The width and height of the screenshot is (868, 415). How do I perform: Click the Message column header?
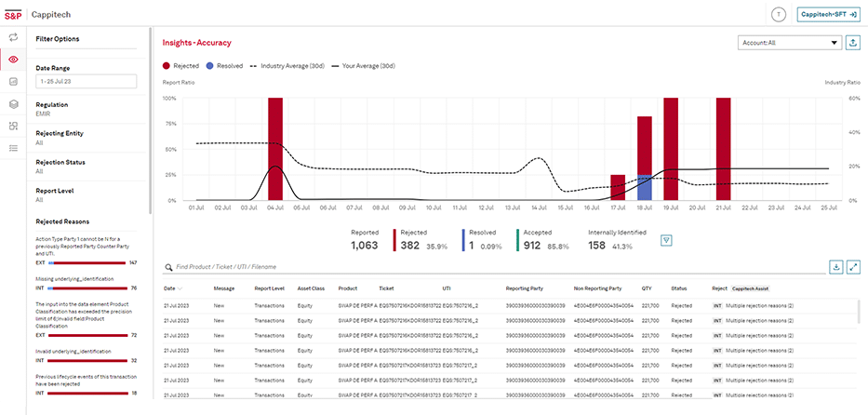click(x=224, y=288)
